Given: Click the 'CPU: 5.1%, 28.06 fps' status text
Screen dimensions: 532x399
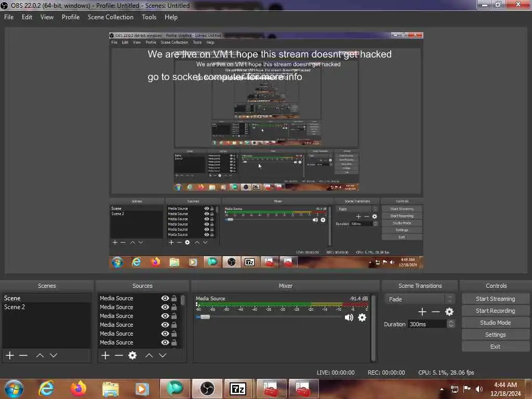Looking at the screenshot, I should [446, 373].
